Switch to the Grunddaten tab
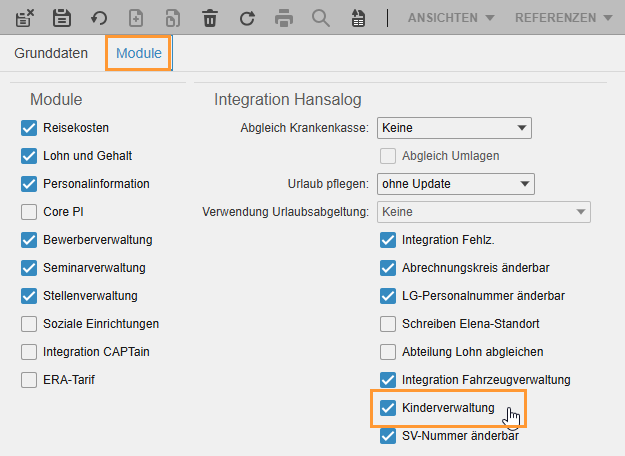 click(51, 53)
